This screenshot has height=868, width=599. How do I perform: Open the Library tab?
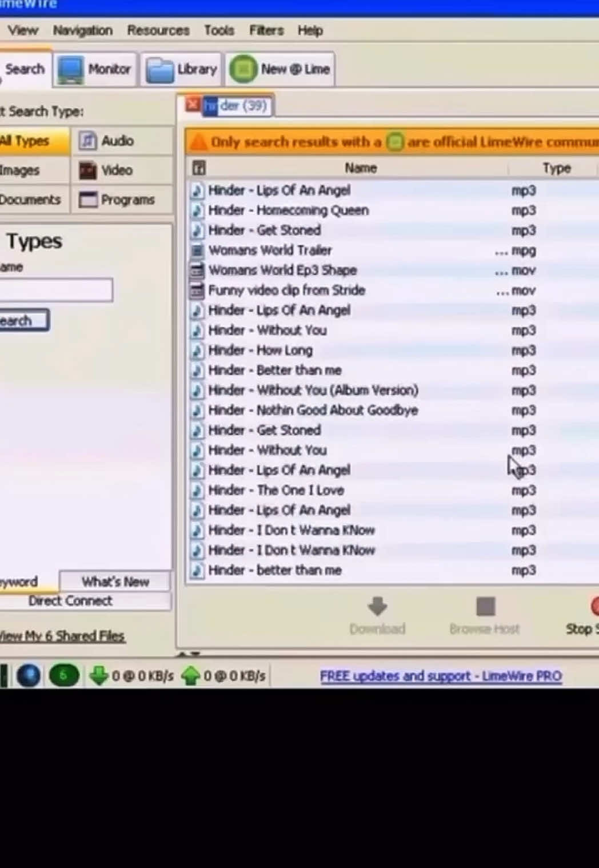click(x=182, y=69)
